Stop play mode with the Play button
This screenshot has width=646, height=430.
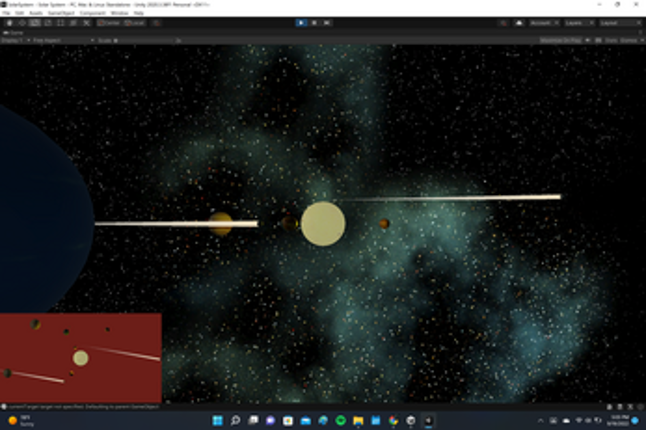[302, 23]
